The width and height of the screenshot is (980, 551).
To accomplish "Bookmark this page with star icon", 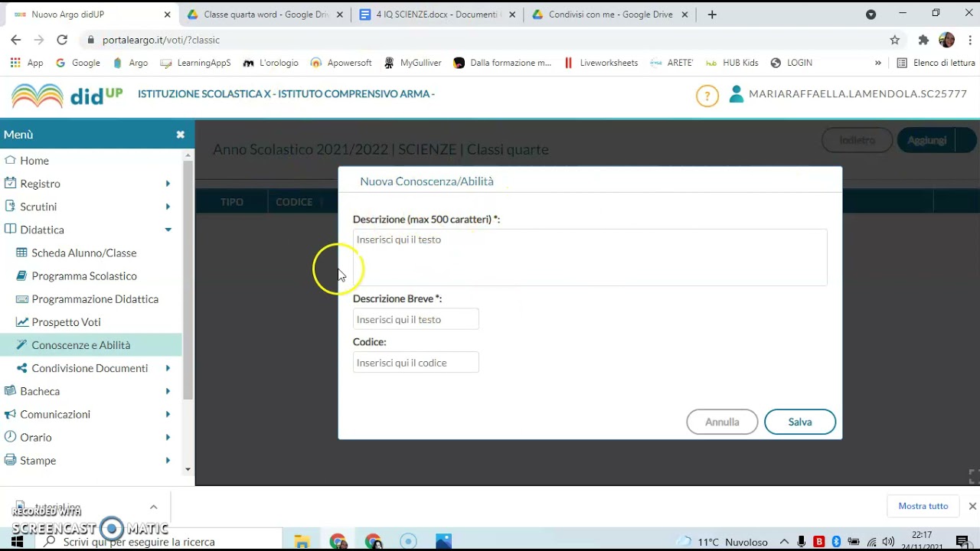I will [894, 40].
